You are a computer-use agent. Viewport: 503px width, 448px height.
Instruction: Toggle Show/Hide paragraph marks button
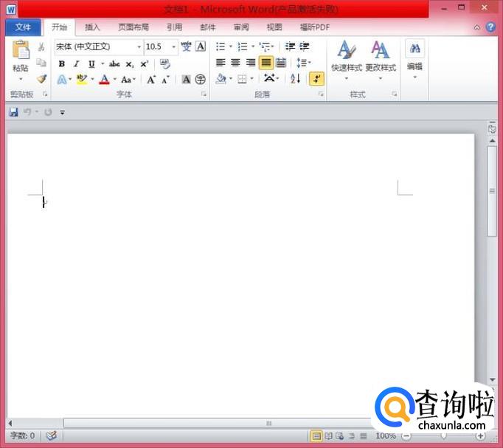pyautogui.click(x=316, y=79)
